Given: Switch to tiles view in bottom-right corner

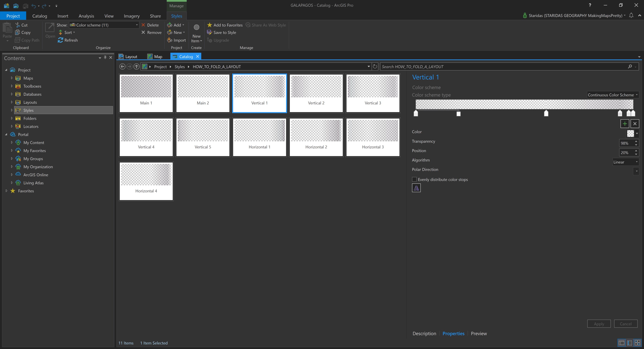Looking at the screenshot, I should pos(638,343).
